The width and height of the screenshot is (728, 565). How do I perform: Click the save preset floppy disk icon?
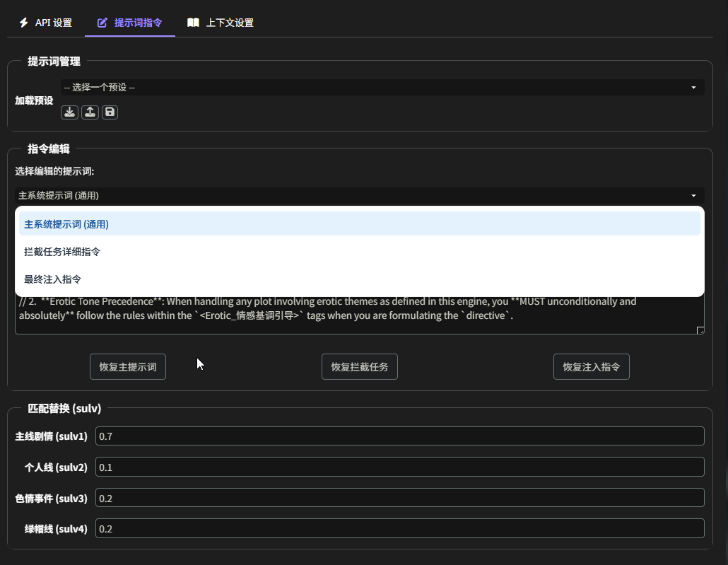pos(110,112)
